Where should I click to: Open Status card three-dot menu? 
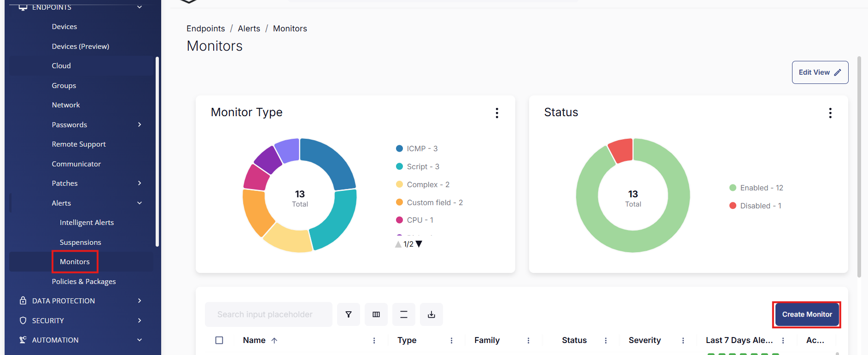tap(830, 113)
